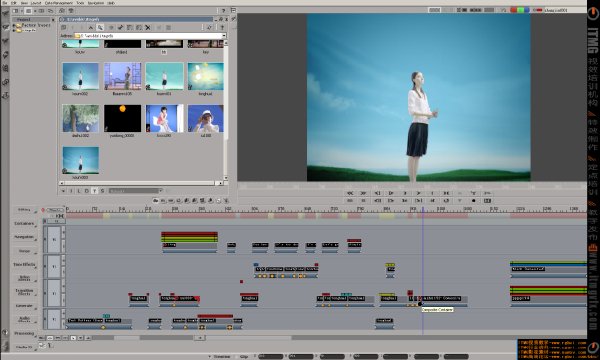Click the Time Effects panel button
Image resolution: width=600 pixels, height=360 pixels.
24,264
